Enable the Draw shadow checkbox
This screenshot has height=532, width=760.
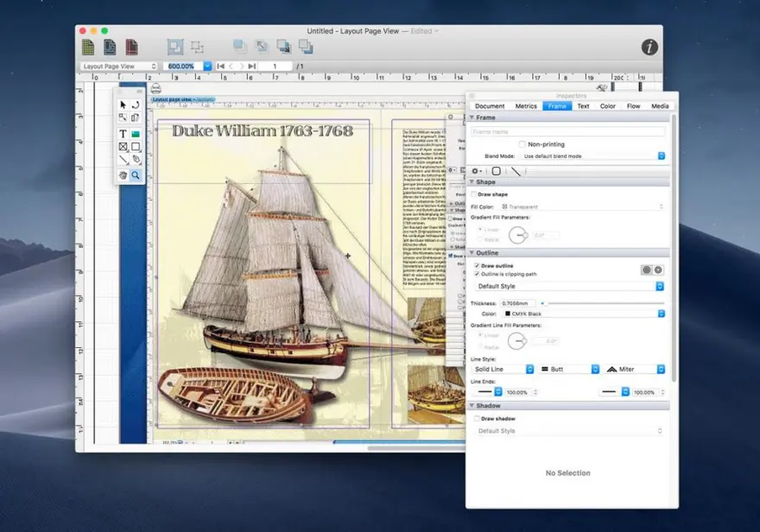477,418
